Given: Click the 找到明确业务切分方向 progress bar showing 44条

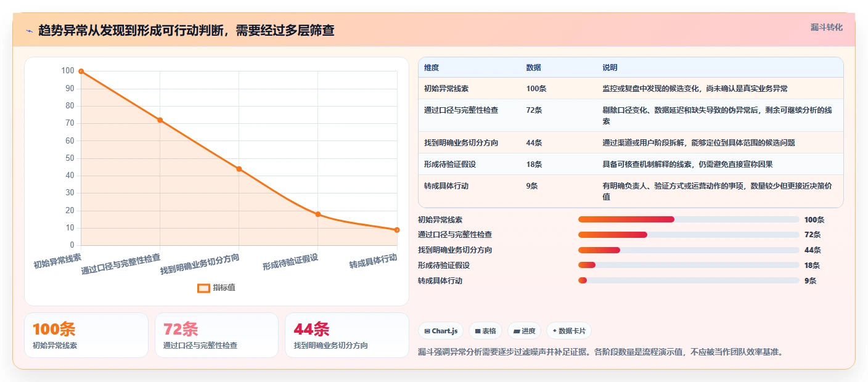Looking at the screenshot, I should click(x=689, y=250).
